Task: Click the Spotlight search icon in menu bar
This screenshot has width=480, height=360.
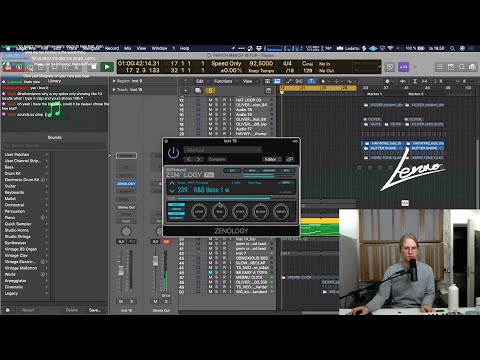Action: pos(452,48)
